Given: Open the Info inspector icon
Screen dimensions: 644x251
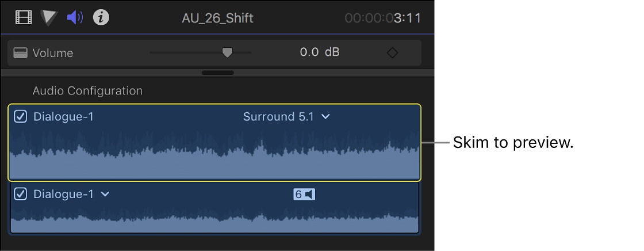Looking at the screenshot, I should point(101,18).
